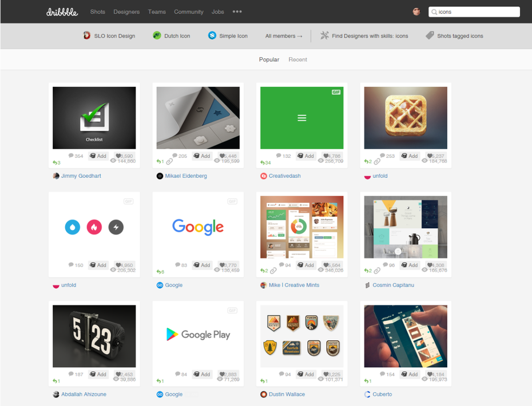Screen dimensions: 532x406
Task: Open the Shots menu
Action: tap(98, 11)
